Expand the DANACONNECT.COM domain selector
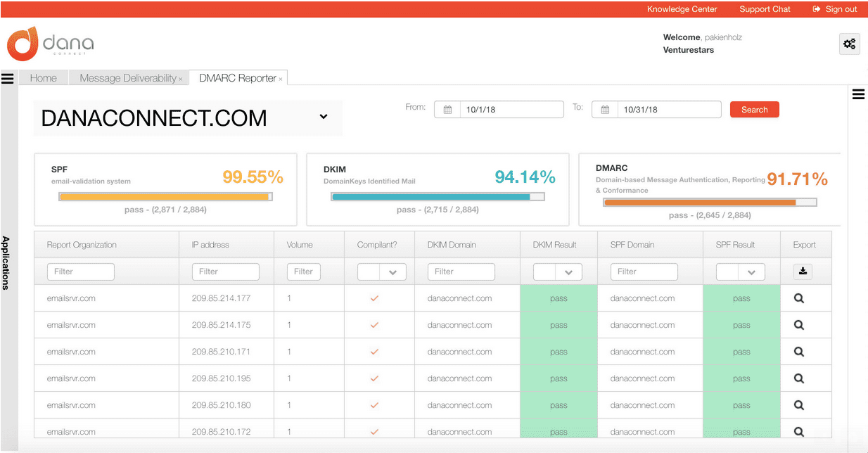868x453 pixels. tap(323, 117)
